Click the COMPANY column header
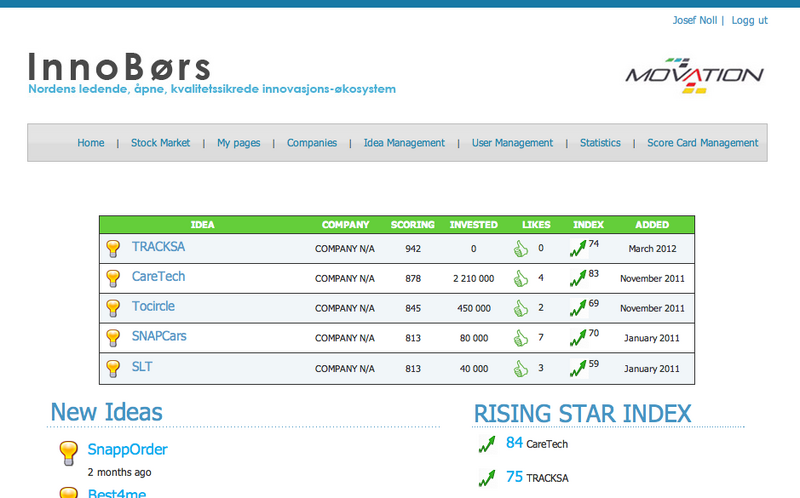Viewport: 800px width, 498px height. pos(345,225)
